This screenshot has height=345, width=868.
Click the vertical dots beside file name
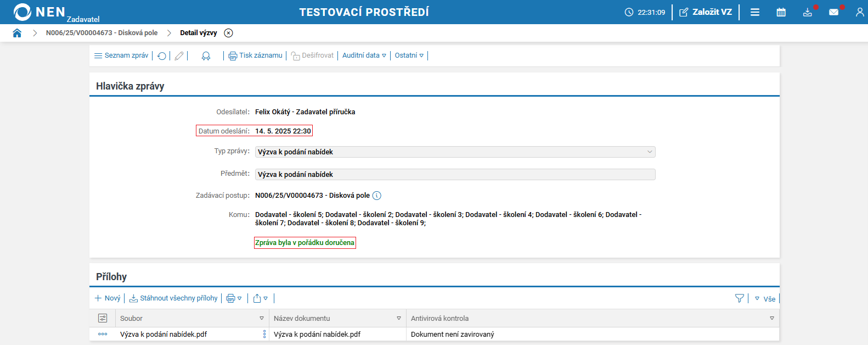point(264,334)
